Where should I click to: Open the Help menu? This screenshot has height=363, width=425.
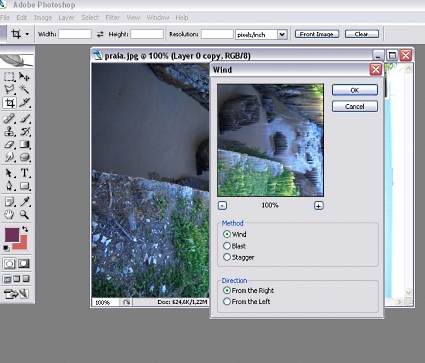[182, 18]
